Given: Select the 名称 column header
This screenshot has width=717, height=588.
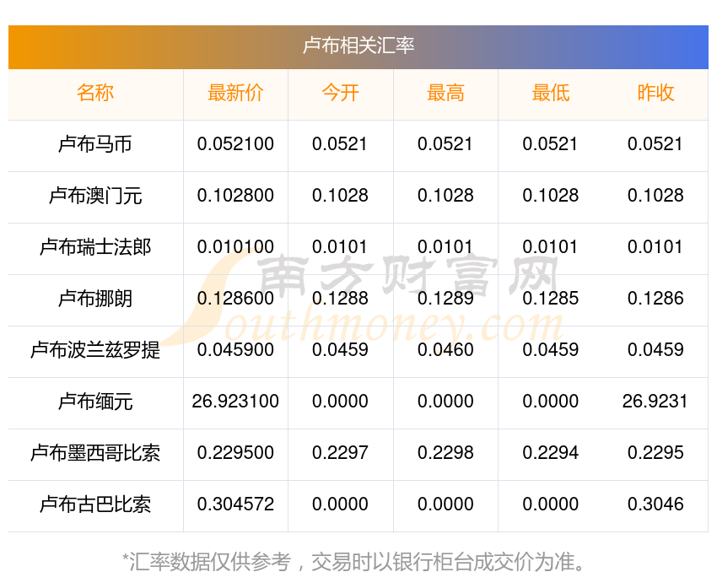Looking at the screenshot, I should [x=95, y=94].
